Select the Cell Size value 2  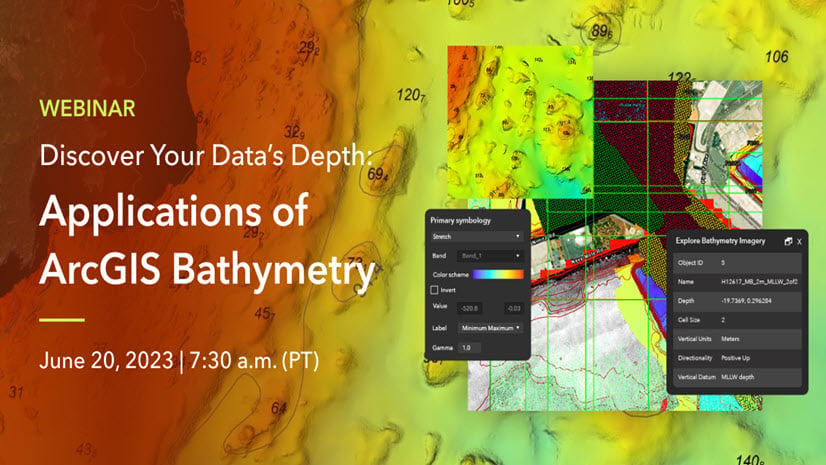pyautogui.click(x=723, y=320)
